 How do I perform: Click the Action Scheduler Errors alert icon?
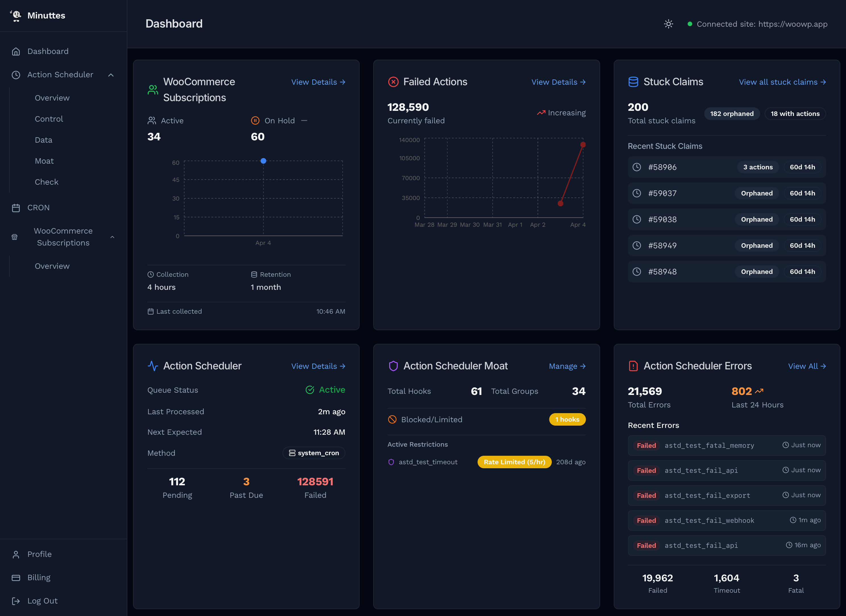coord(633,366)
